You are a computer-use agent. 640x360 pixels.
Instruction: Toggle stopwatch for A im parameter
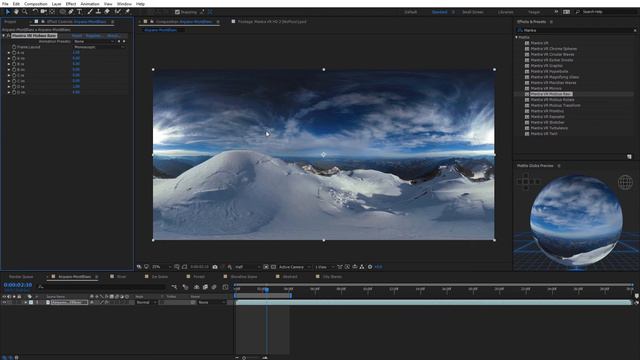click(14, 58)
